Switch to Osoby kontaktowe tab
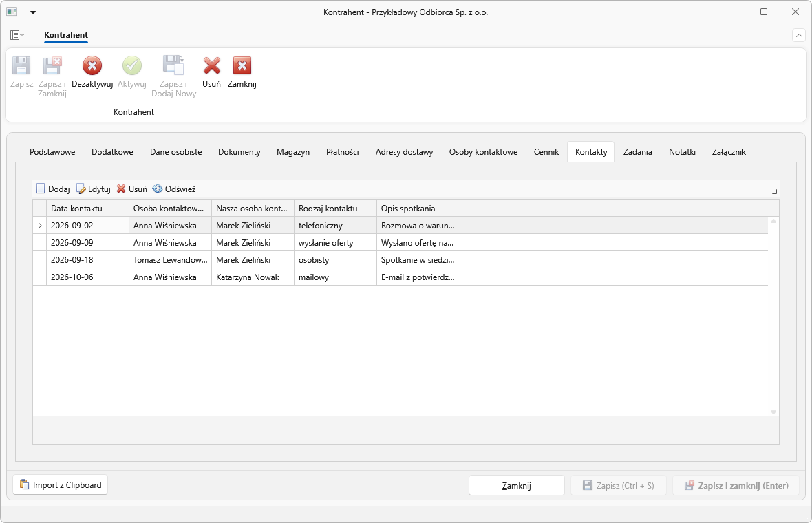The image size is (812, 523). coord(483,151)
